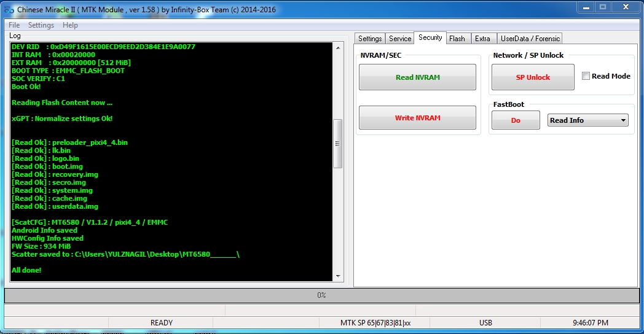This screenshot has height=334, width=644.
Task: Open the Help menu
Action: (x=70, y=25)
